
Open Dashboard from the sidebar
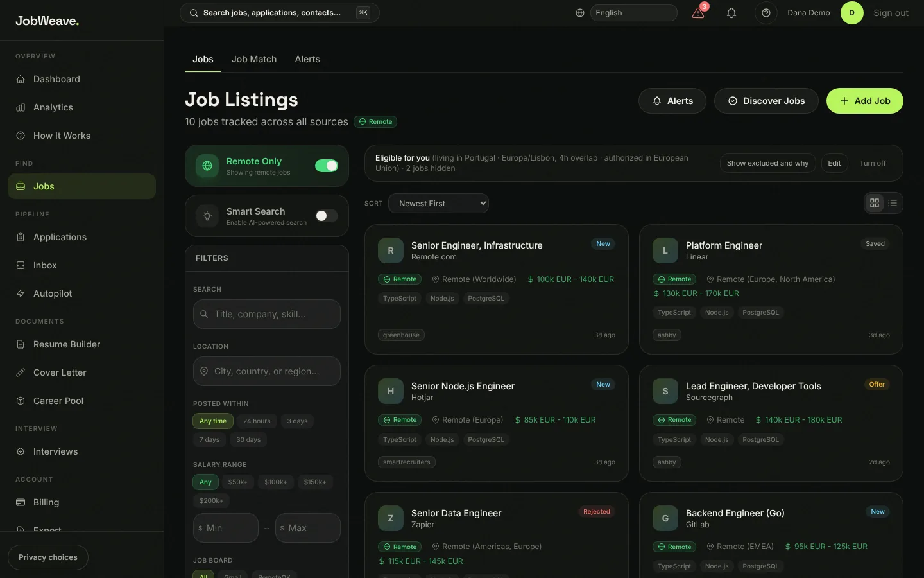(81, 79)
